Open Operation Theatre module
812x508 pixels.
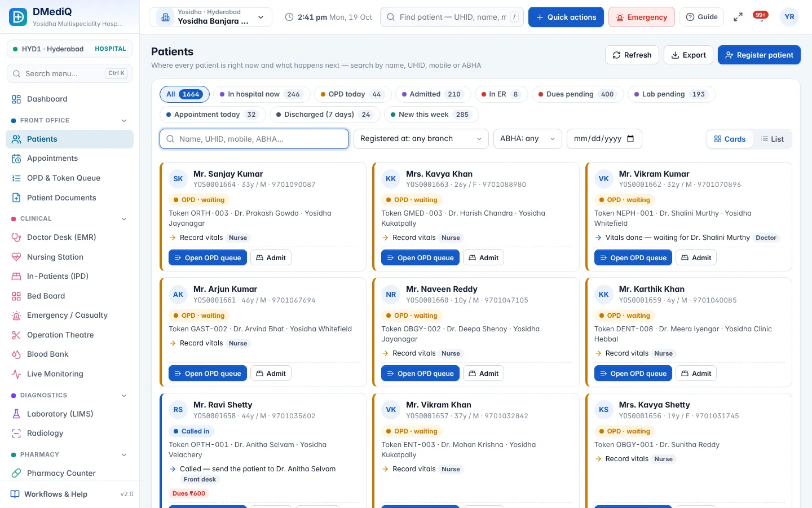click(69, 335)
